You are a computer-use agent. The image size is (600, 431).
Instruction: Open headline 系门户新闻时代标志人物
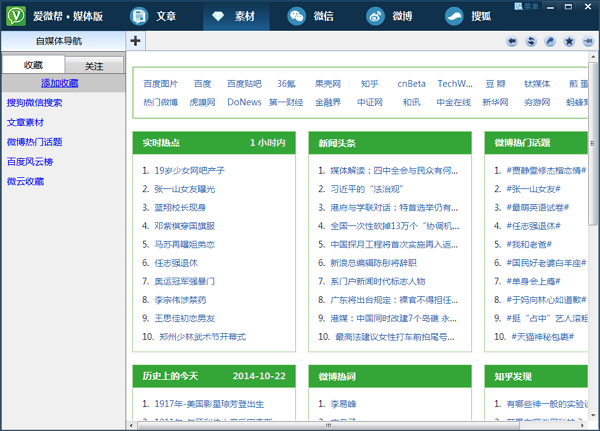point(378,281)
